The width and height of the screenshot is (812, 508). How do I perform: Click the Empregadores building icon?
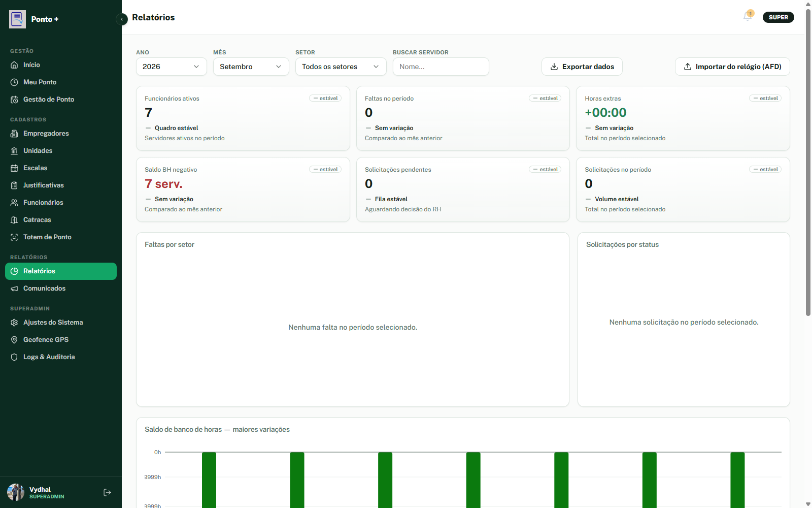(x=14, y=134)
